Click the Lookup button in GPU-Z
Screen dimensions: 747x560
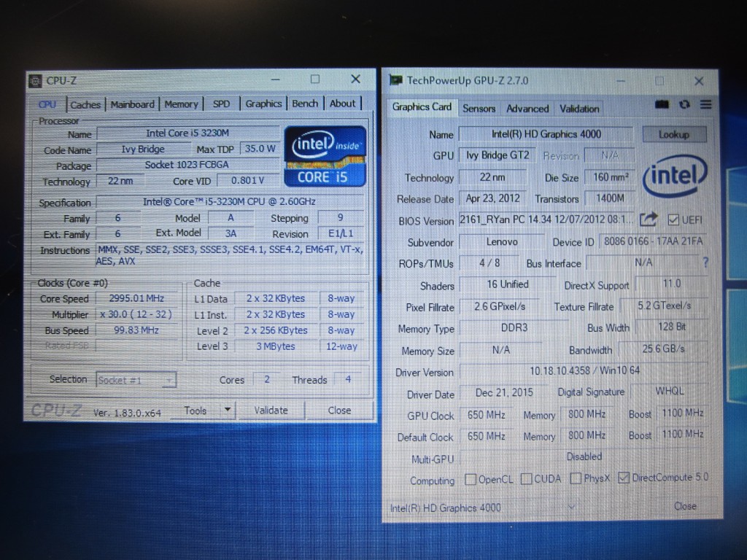[673, 134]
